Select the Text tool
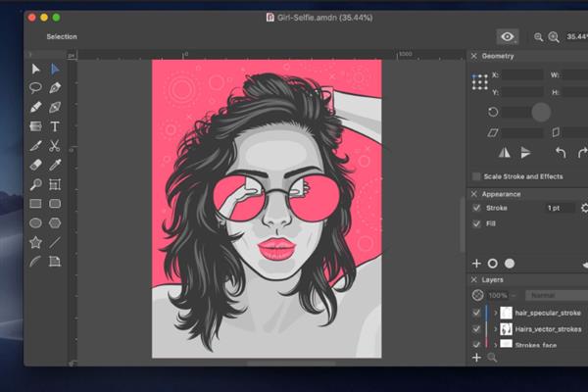 pos(55,126)
